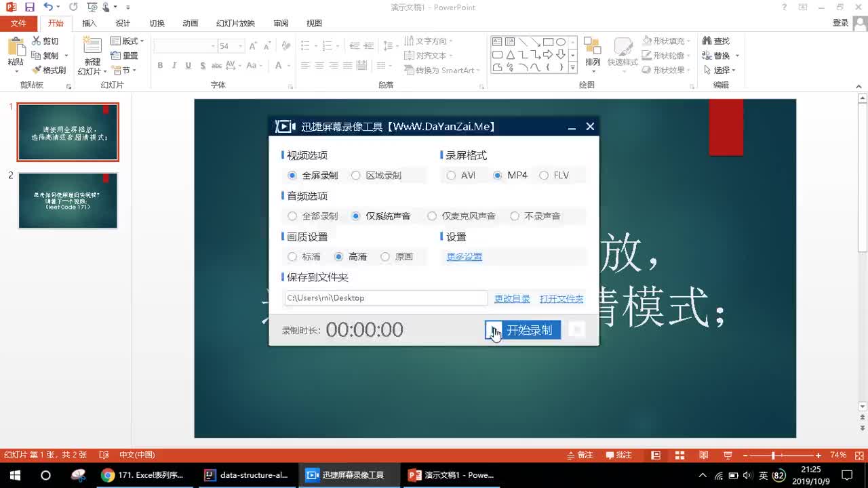This screenshot has width=868, height=488.
Task: Click Start from beginning slideshow icon in title bar
Action: tap(92, 7)
